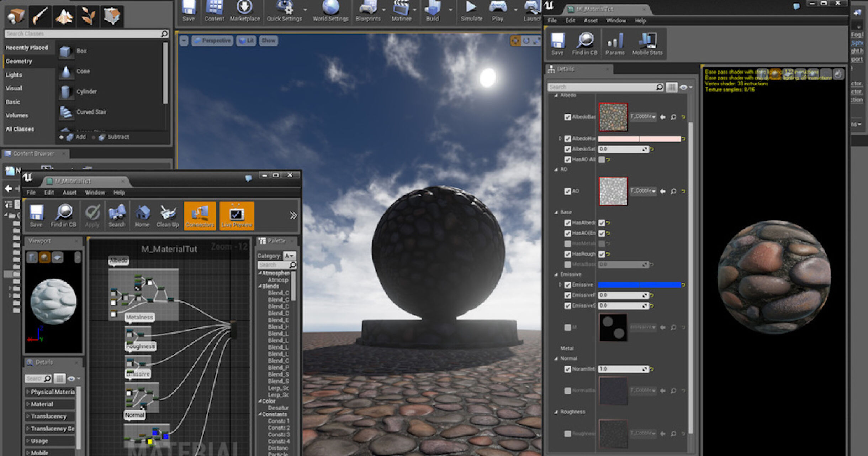
Task: Collapse the Roughness category in Details
Action: point(556,412)
